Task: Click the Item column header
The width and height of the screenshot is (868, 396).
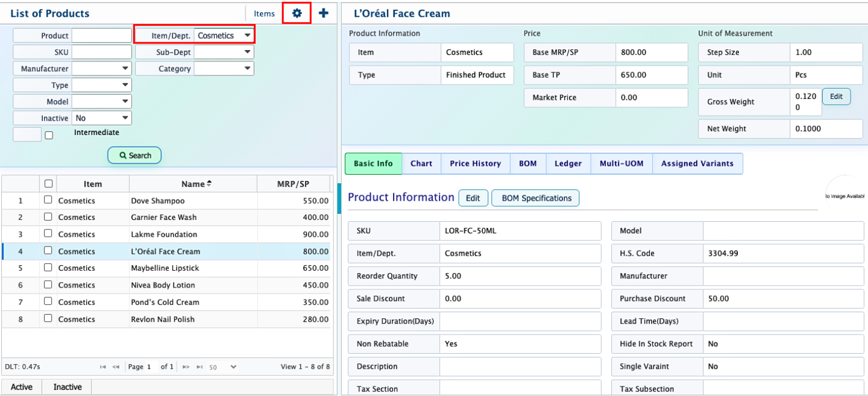Action: pos(93,184)
